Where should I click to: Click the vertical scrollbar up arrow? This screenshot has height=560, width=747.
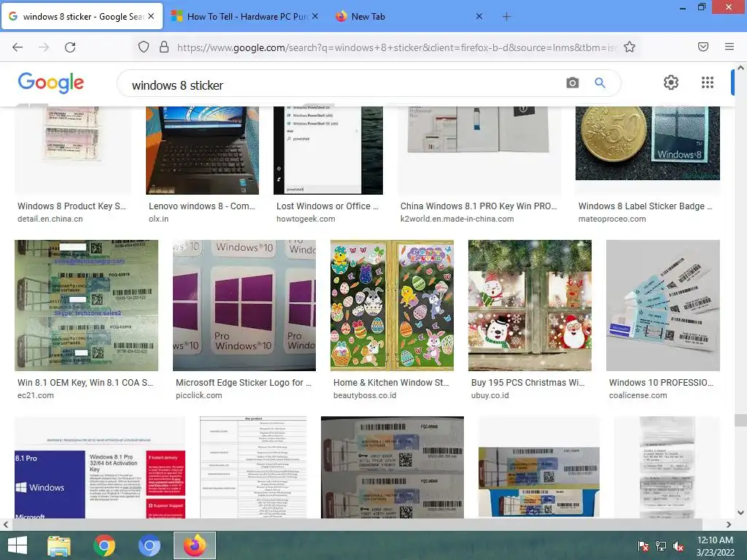click(740, 68)
